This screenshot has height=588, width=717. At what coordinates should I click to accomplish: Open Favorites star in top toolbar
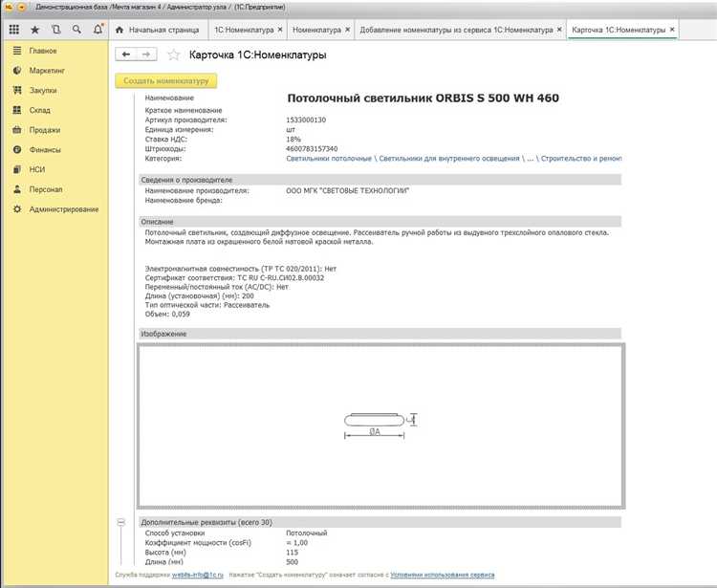point(34,30)
